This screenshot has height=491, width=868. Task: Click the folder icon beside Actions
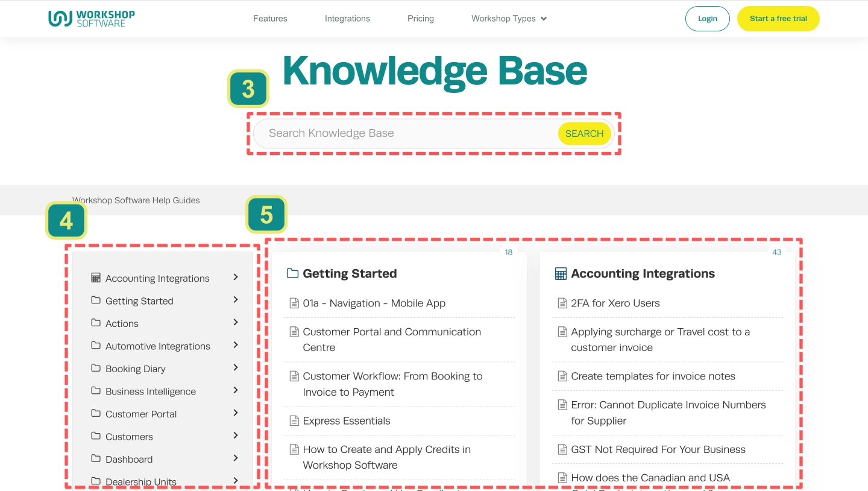click(x=96, y=323)
